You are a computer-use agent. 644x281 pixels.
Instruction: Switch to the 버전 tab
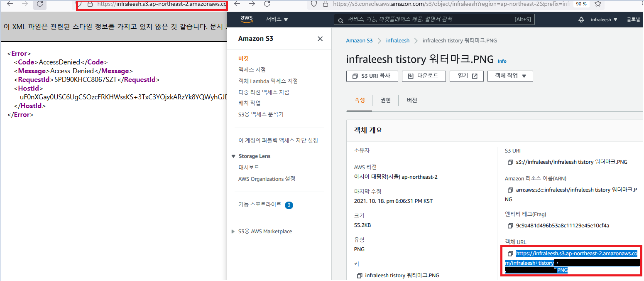tap(412, 100)
